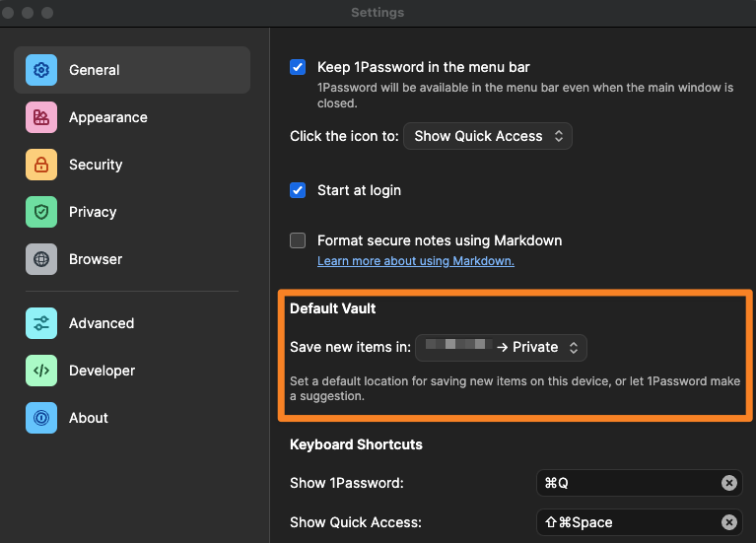Click the Appearance palette icon
The image size is (756, 543).
point(41,117)
